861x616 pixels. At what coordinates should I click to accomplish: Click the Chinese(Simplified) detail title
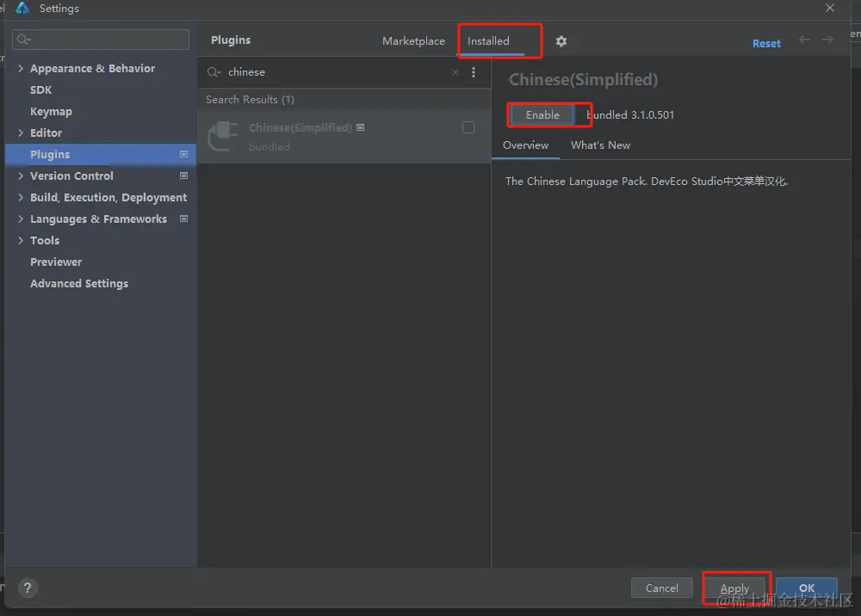(x=583, y=80)
